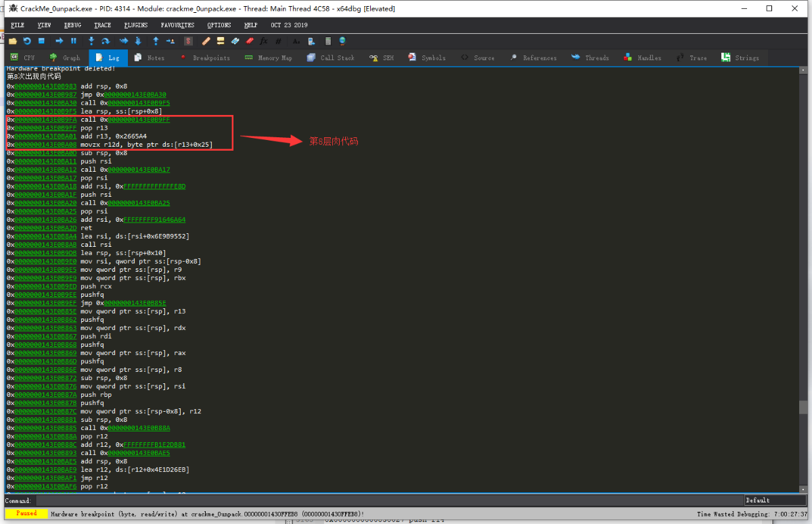This screenshot has height=524, width=812.
Task: Click the Trace Over icon
Action: [x=138, y=41]
